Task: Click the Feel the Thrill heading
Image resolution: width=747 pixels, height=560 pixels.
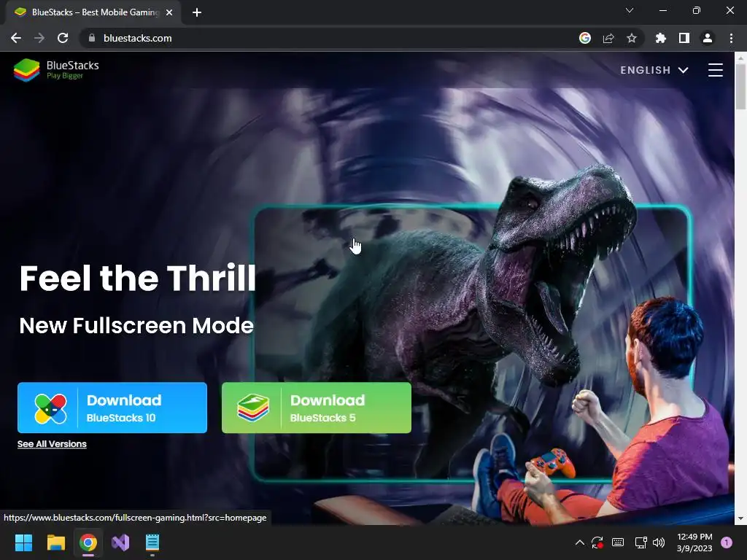Action: pyautogui.click(x=138, y=278)
